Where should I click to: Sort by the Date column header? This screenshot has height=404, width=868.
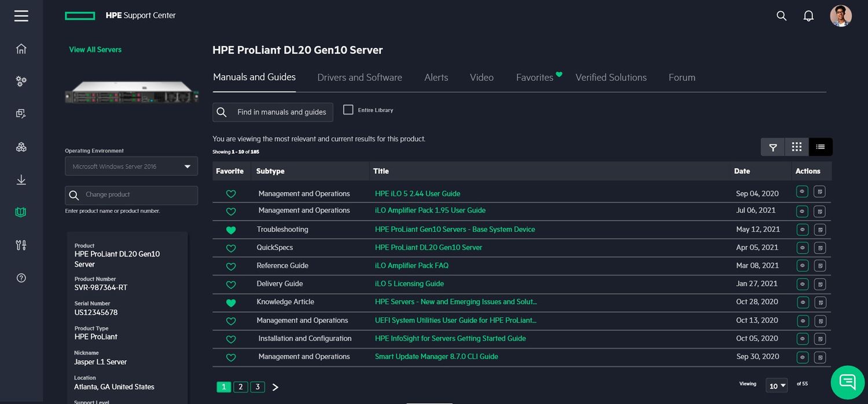(x=742, y=171)
